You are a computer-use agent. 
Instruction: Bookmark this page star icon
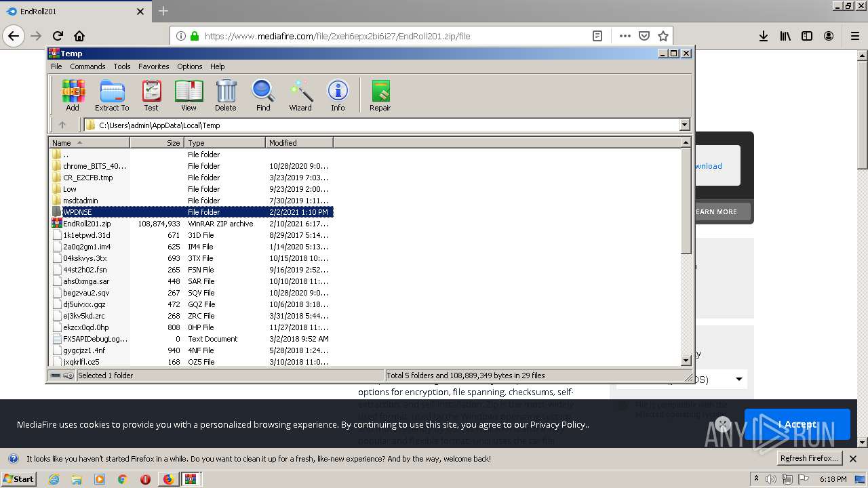(x=663, y=36)
